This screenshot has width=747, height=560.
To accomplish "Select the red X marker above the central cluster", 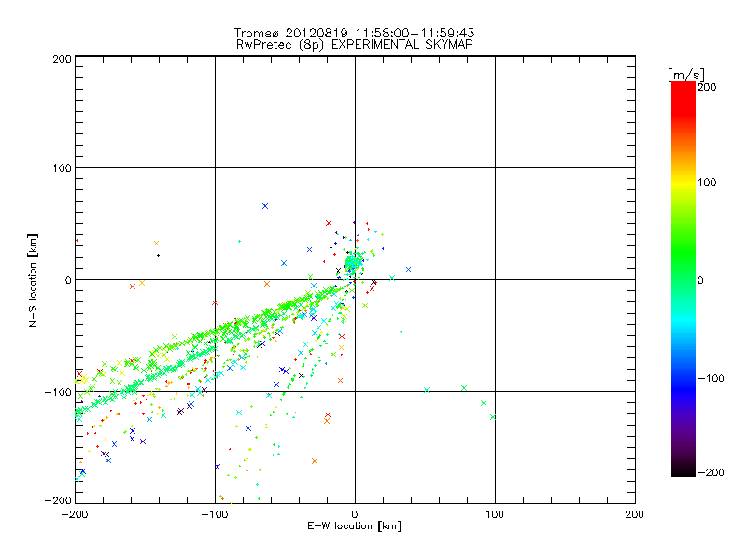I will [x=329, y=223].
